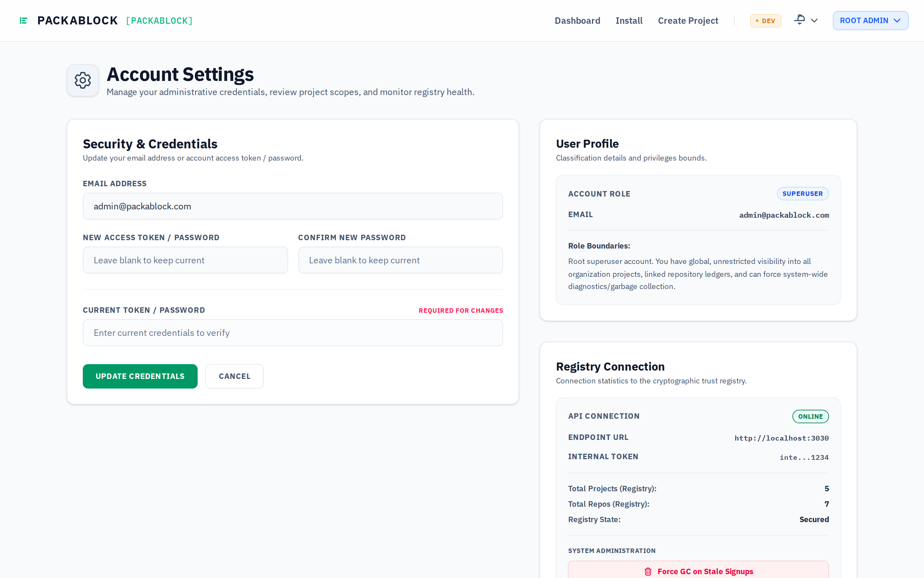
Task: Click the User Profile heading
Action: tap(587, 144)
